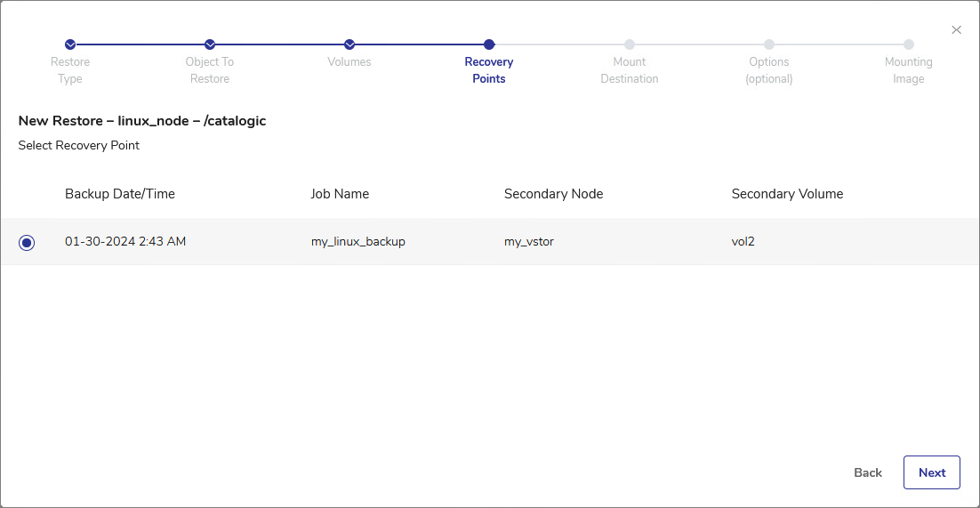
Task: Click the Secondary Node column header
Action: 553,194
